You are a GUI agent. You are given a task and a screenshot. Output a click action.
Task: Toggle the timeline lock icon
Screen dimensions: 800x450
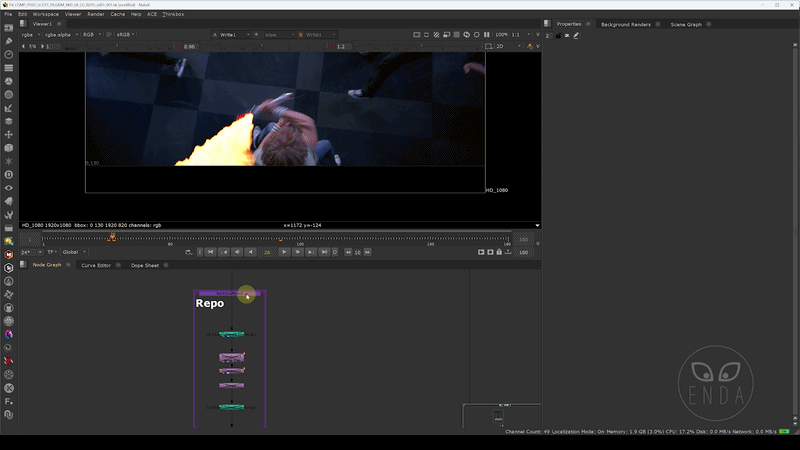coord(499,252)
